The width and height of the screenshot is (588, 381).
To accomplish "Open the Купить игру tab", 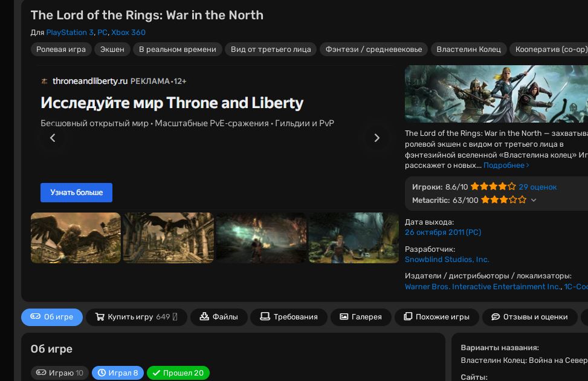I will pyautogui.click(x=136, y=317).
